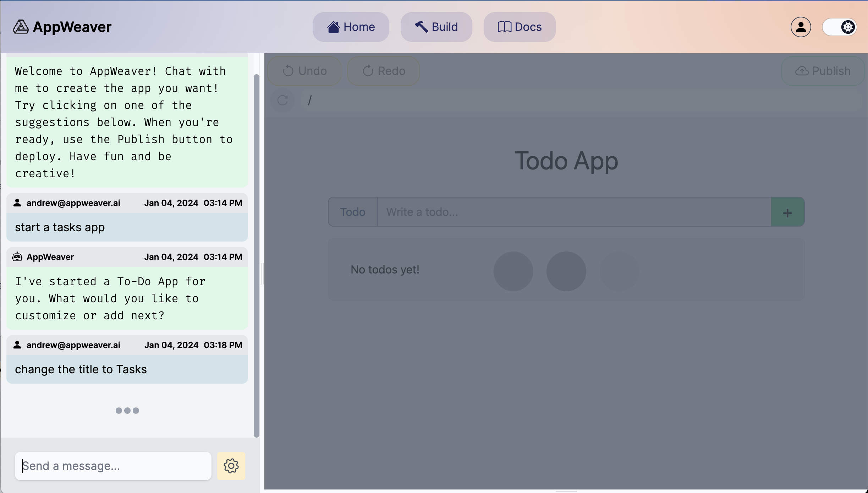Image resolution: width=868 pixels, height=493 pixels.
Task: Open the user account profile icon
Action: (801, 27)
